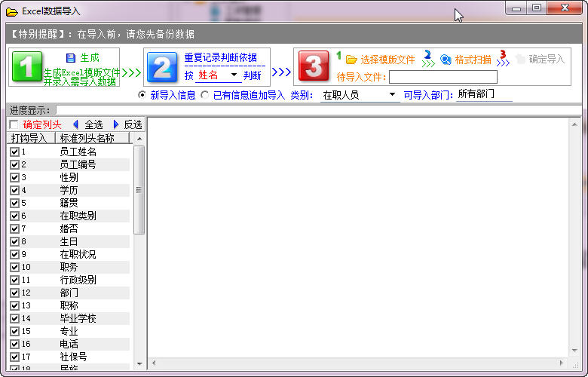Uncheck row 4 学历

pyautogui.click(x=14, y=190)
